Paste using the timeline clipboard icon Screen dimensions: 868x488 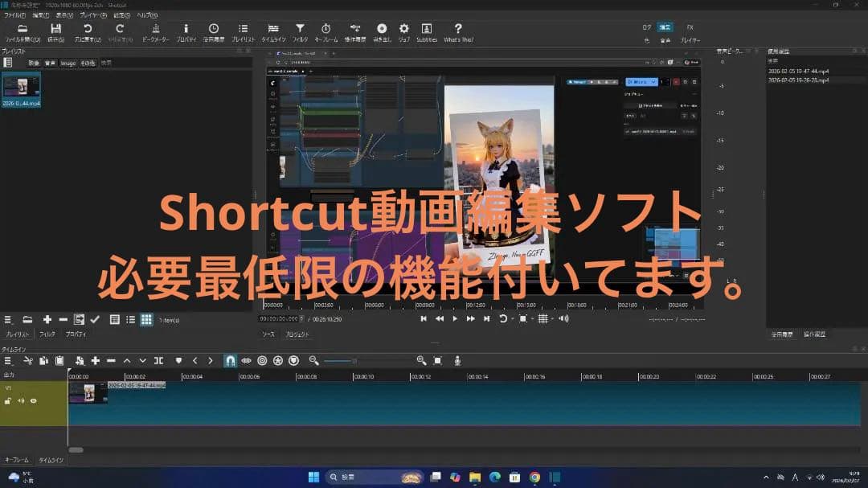tap(59, 361)
